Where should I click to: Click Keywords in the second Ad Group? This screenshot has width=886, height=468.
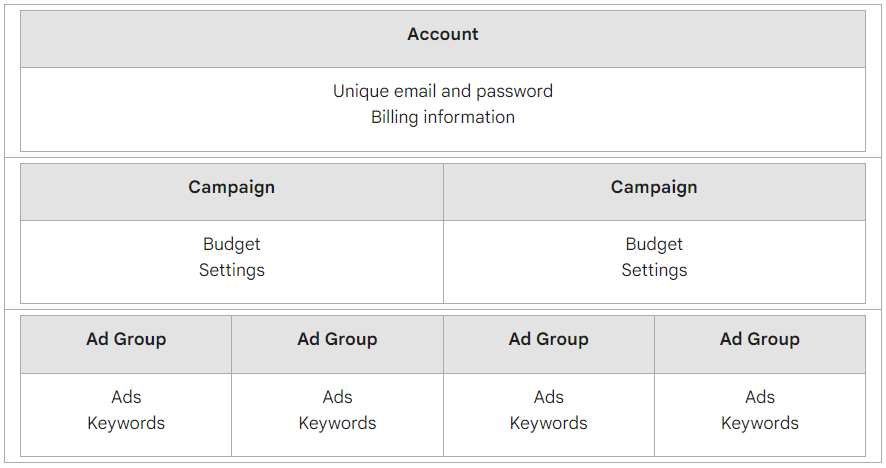[x=337, y=423]
